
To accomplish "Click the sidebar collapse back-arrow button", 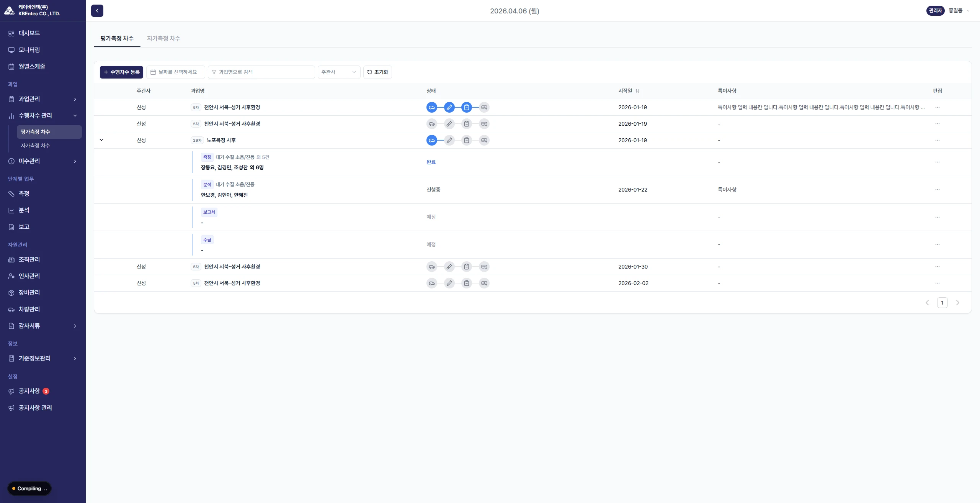I will point(97,11).
